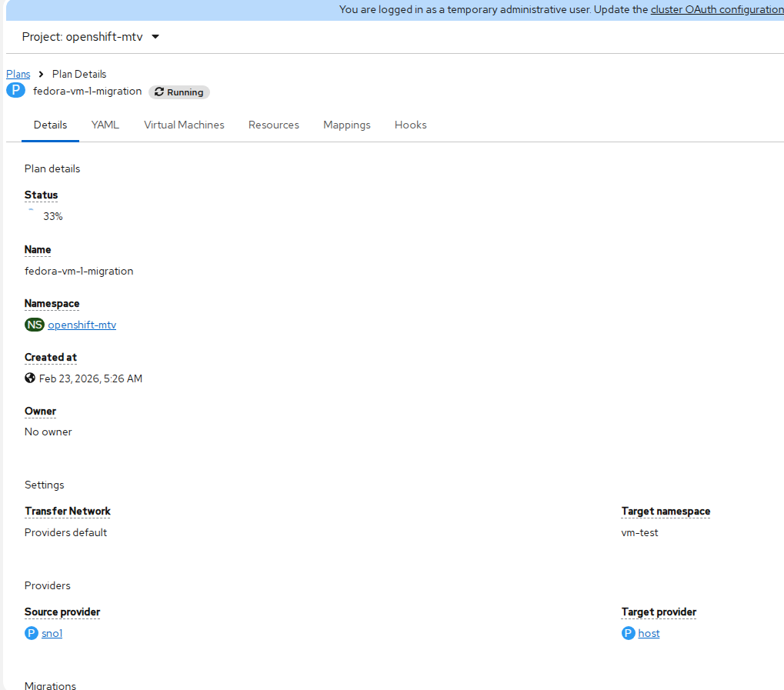This screenshot has height=690, width=784.
Task: Navigate back via Plans breadcrumb link
Action: pyautogui.click(x=18, y=75)
